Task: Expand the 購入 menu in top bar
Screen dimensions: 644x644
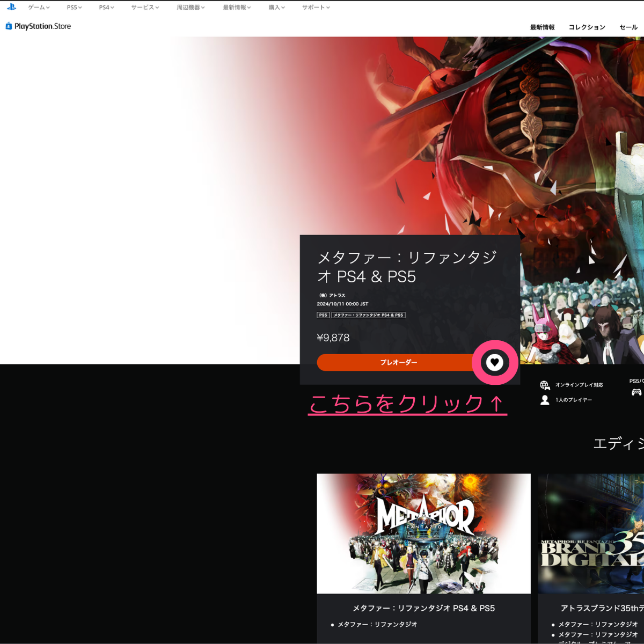Action: pyautogui.click(x=276, y=8)
